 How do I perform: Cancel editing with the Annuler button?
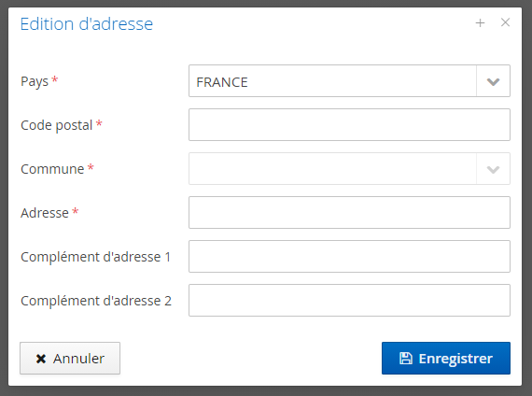(70, 359)
